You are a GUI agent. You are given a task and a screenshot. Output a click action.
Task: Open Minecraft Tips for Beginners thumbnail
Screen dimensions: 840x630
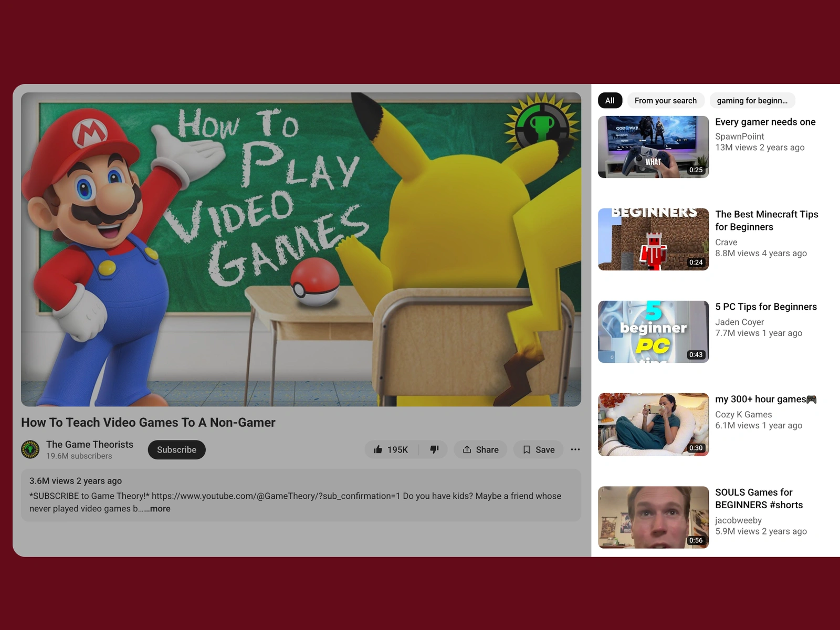click(653, 239)
